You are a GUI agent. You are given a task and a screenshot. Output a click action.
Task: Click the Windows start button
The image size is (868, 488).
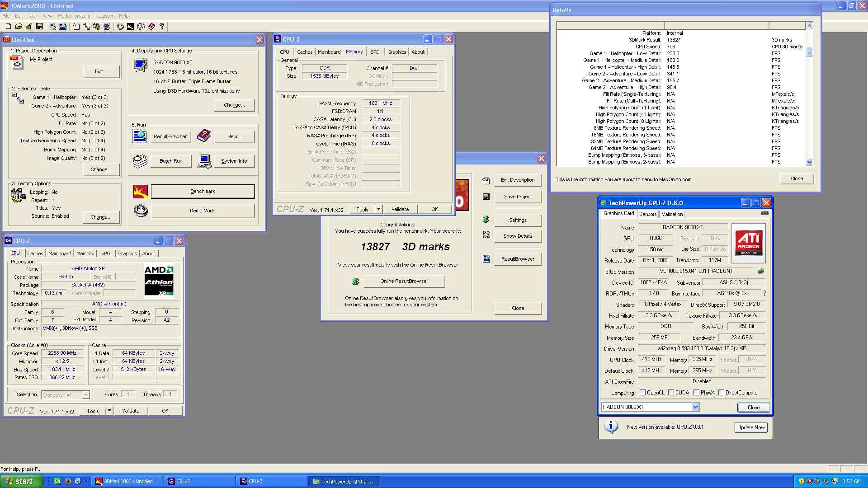pos(22,481)
